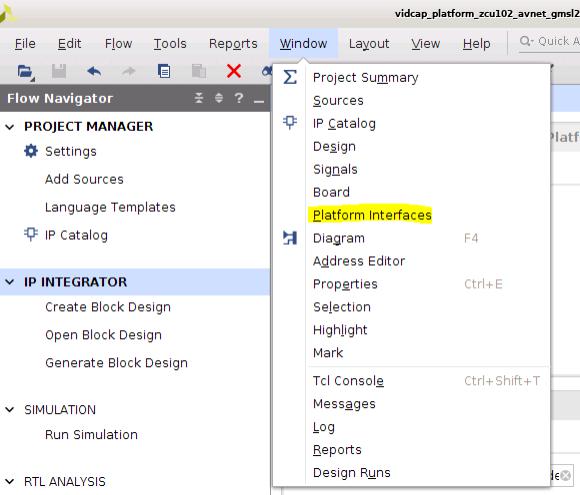Select the IP INTEGRATOR header row
580x495 pixels.
[x=135, y=282]
